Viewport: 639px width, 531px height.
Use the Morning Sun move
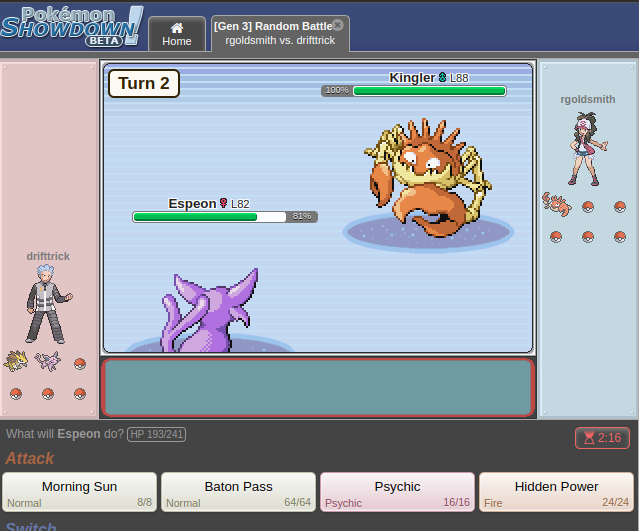(79, 492)
